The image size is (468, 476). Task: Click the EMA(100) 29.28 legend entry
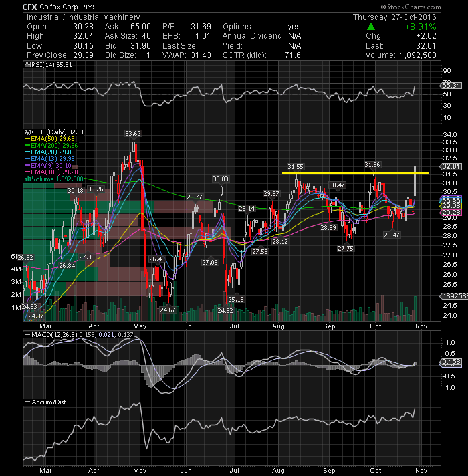pos(51,172)
